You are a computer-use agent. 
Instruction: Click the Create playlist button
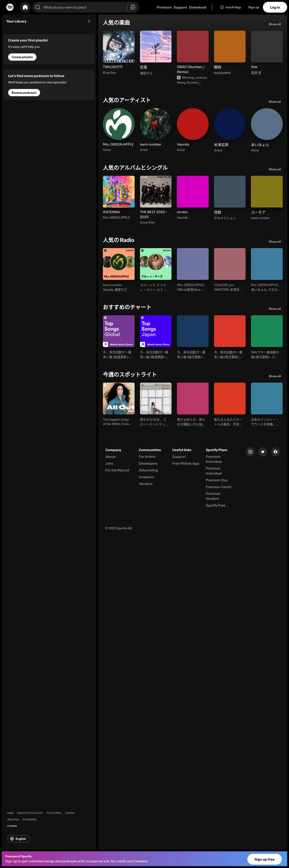22,57
